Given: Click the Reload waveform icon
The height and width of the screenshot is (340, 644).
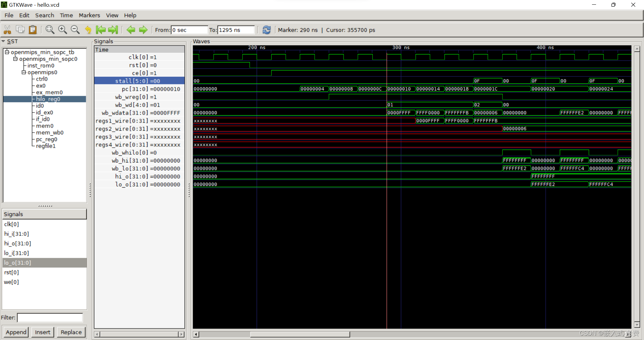Looking at the screenshot, I should point(267,30).
